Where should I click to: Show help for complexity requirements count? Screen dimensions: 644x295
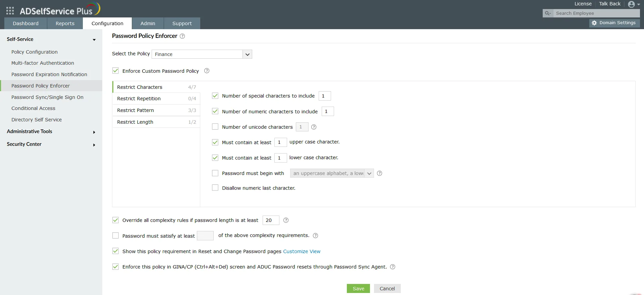coord(316,236)
